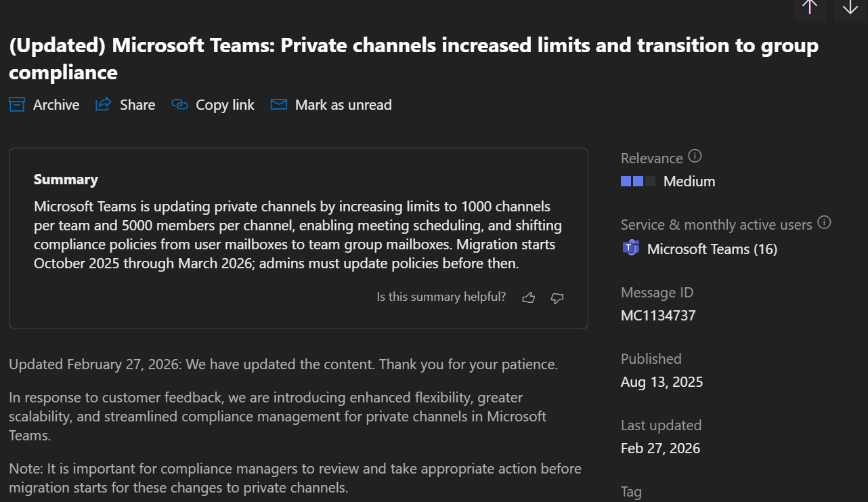Click the Published label
Image resolution: width=868 pixels, height=502 pixels.
click(651, 359)
